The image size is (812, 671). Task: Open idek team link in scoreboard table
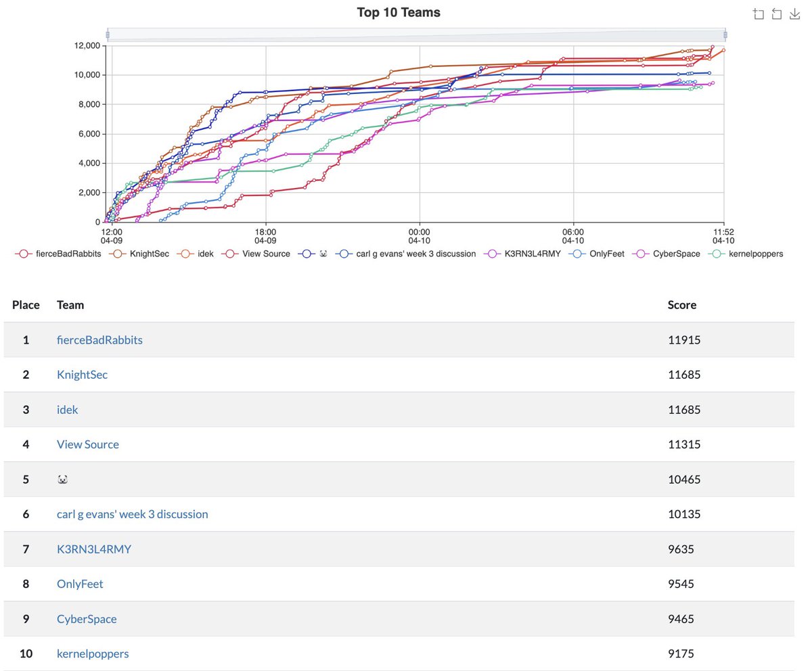[x=67, y=409]
